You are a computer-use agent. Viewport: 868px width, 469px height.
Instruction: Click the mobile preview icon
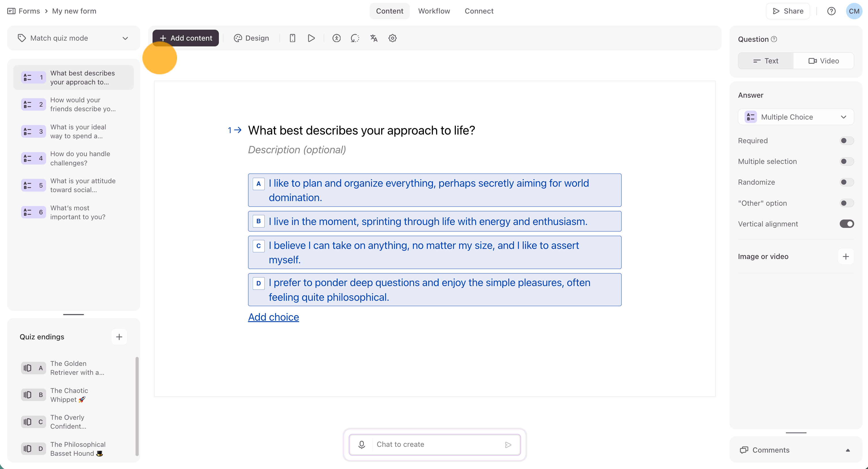(292, 38)
